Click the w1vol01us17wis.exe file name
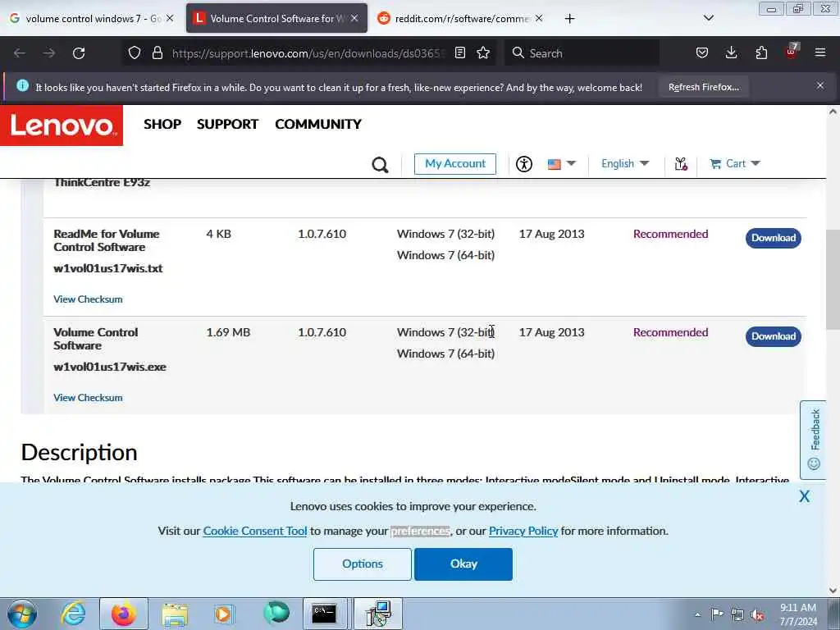 tap(110, 367)
